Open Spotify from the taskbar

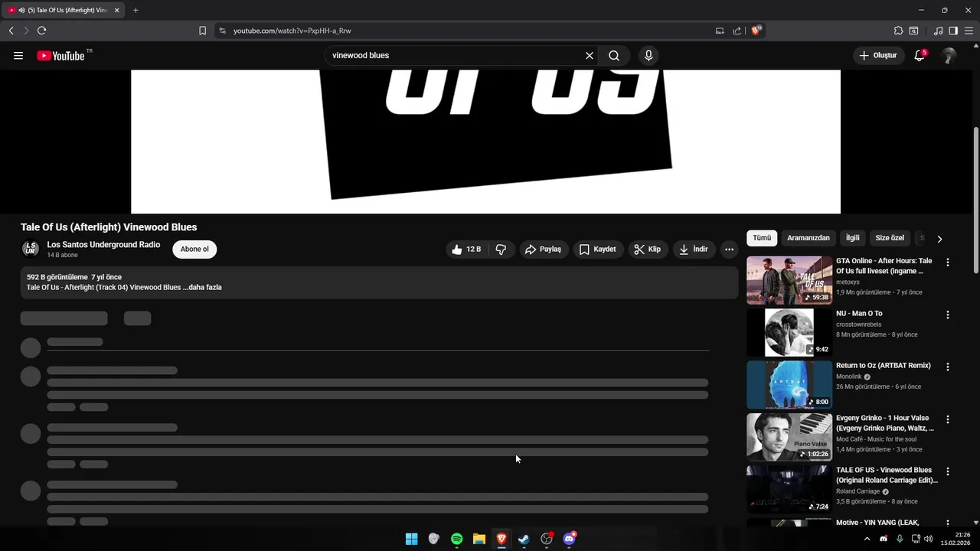click(x=456, y=539)
